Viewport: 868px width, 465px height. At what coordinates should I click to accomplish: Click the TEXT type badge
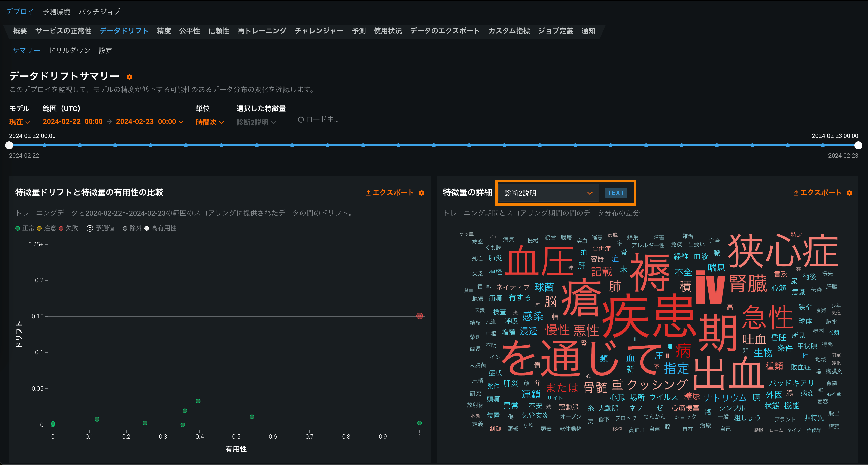coord(616,193)
